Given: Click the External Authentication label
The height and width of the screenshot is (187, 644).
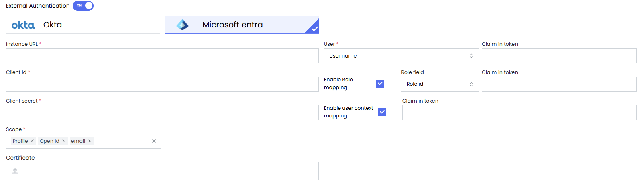Looking at the screenshot, I should (38, 6).
